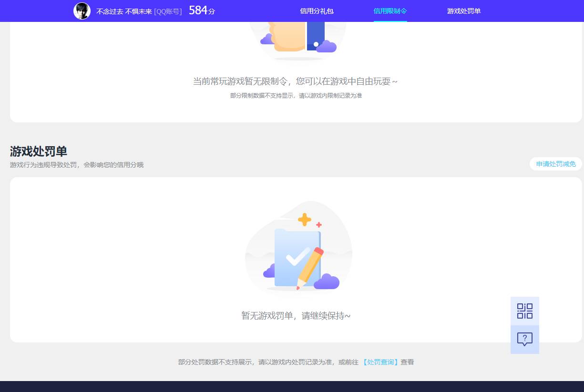Click the 暂无游戏罚单 empty-state message
Image resolution: width=584 pixels, height=392 pixels.
pyautogui.click(x=296, y=316)
